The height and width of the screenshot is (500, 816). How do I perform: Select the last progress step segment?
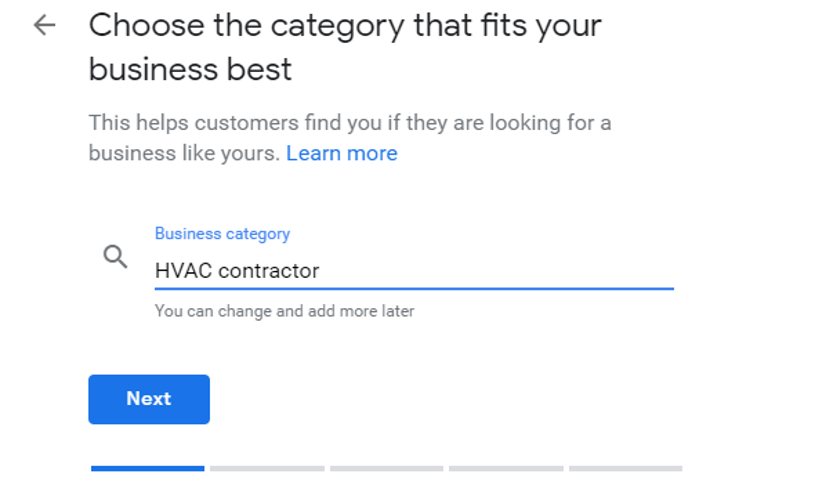coord(626,469)
